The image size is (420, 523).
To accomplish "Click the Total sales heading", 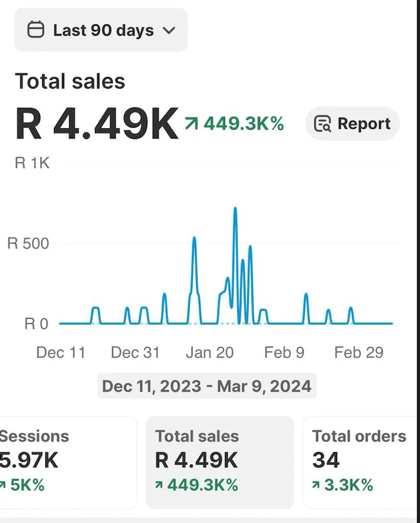I will click(x=70, y=81).
